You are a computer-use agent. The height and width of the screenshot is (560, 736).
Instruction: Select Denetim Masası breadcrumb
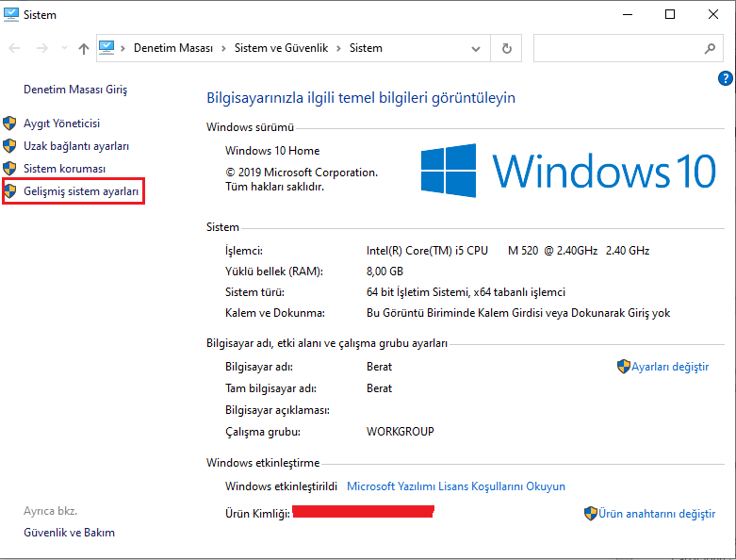(173, 48)
